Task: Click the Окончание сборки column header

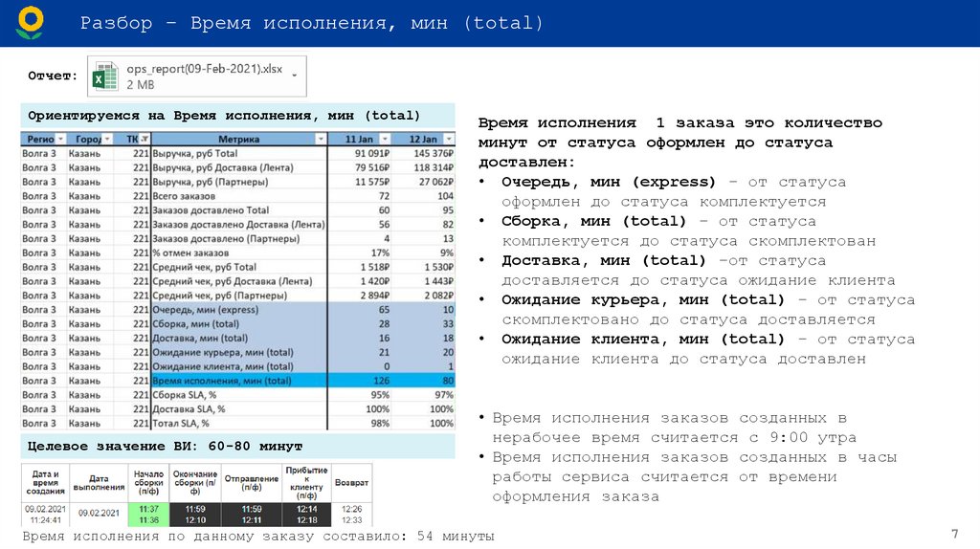Action: click(x=194, y=481)
